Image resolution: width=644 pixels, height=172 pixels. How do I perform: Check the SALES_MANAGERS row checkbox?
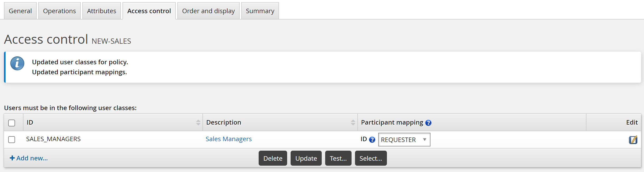click(x=12, y=139)
